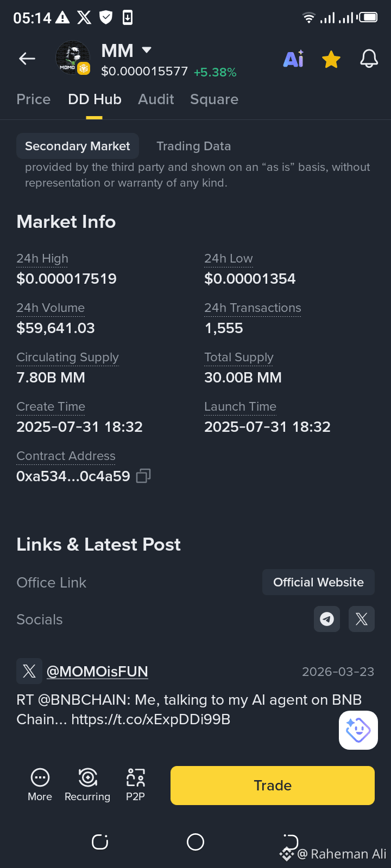
Task: Select the Trading Data segment
Action: coord(194,146)
